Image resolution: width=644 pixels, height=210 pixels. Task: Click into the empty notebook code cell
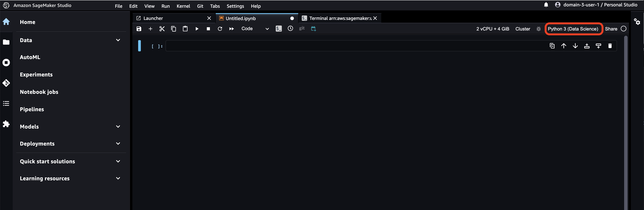click(x=350, y=46)
